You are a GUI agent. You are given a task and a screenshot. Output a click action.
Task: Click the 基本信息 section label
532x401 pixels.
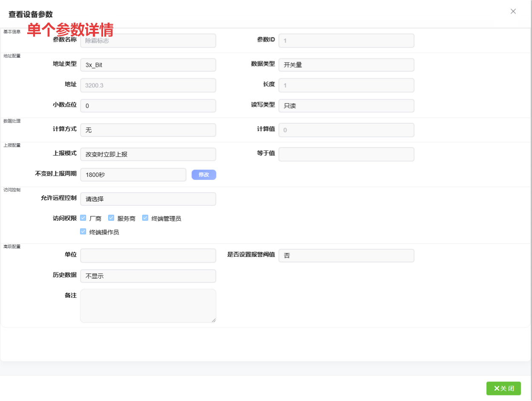12,32
